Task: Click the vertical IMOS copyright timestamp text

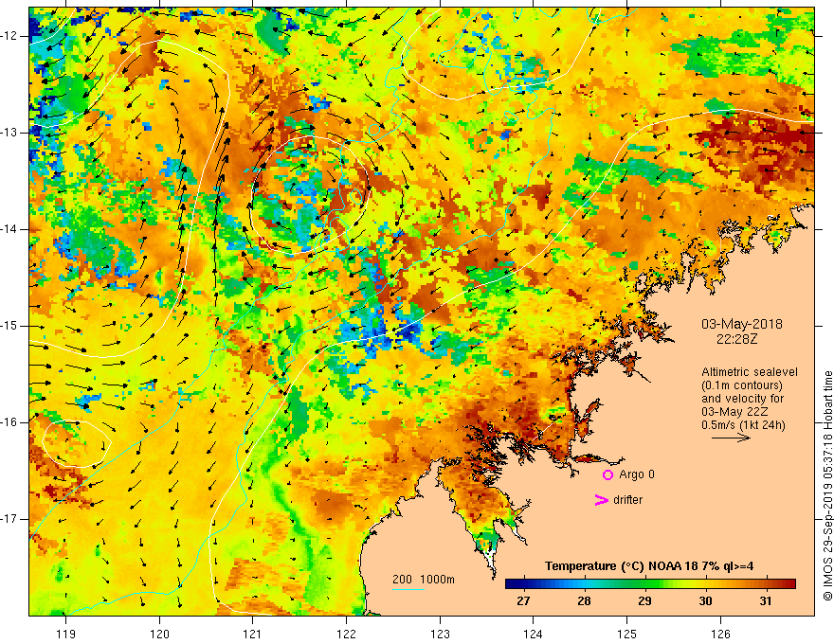Action: (x=827, y=486)
